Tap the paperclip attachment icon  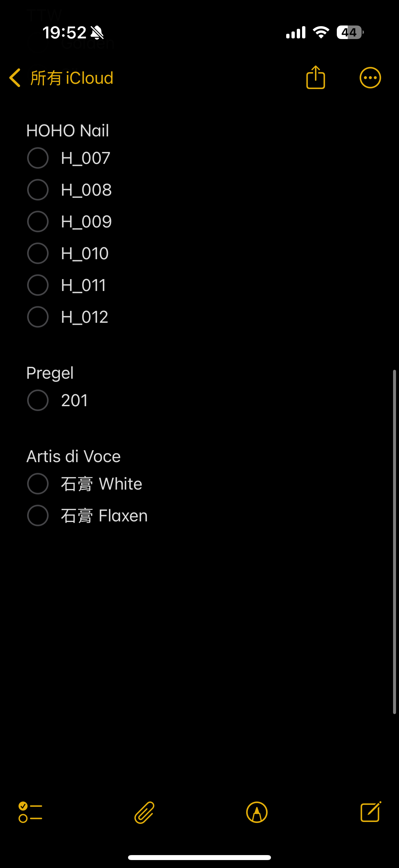145,812
